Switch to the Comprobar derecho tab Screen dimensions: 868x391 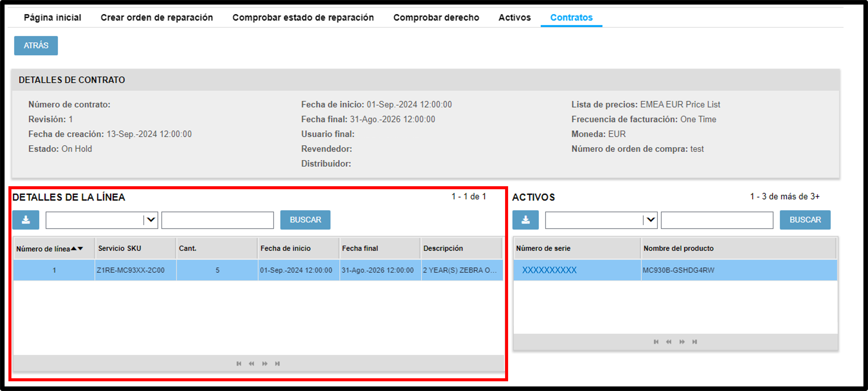436,17
